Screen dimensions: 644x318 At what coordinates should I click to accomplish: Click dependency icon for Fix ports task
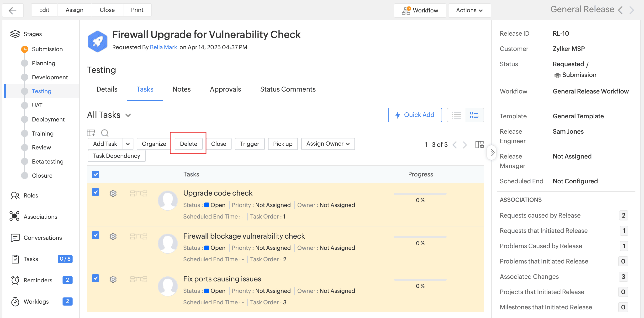tap(138, 279)
